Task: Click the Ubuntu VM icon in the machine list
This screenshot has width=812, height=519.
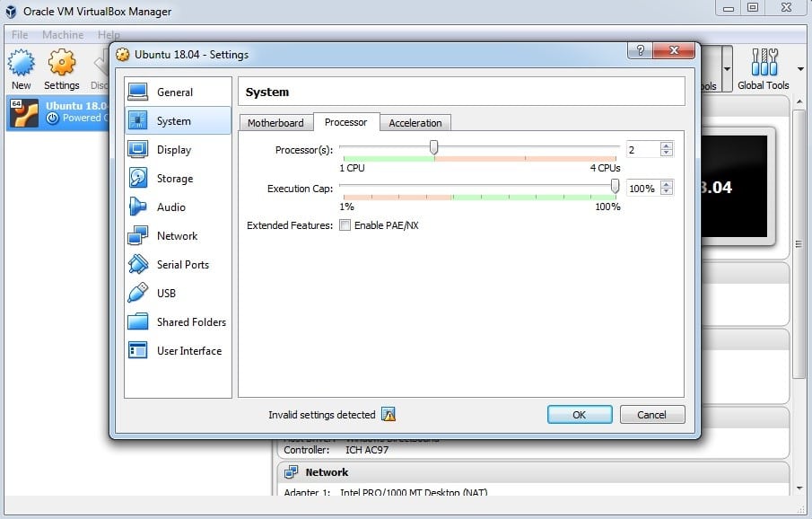Action: (24, 113)
